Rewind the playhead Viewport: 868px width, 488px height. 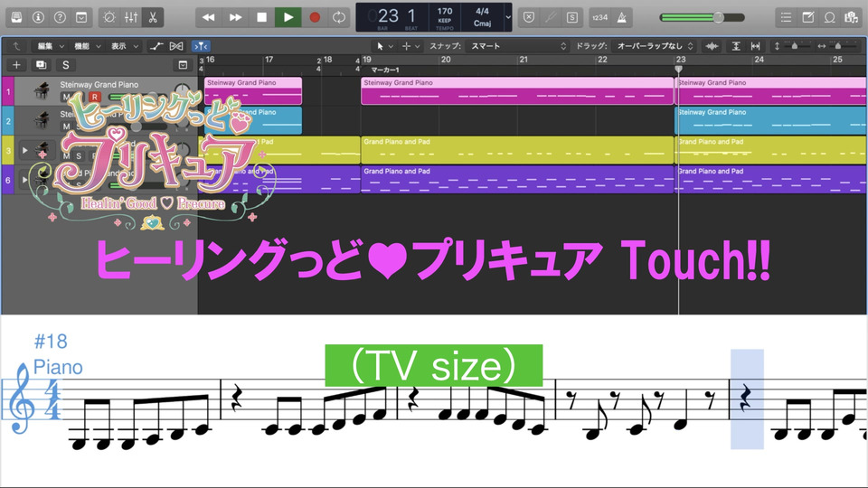click(x=209, y=18)
